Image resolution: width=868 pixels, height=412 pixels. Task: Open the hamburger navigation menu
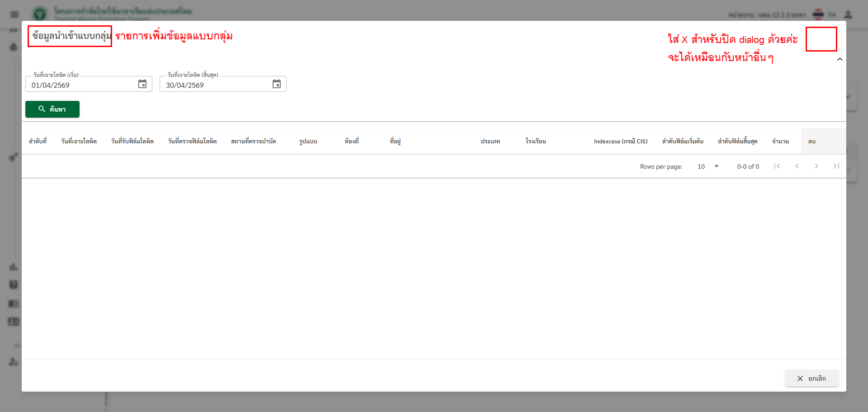tap(14, 14)
